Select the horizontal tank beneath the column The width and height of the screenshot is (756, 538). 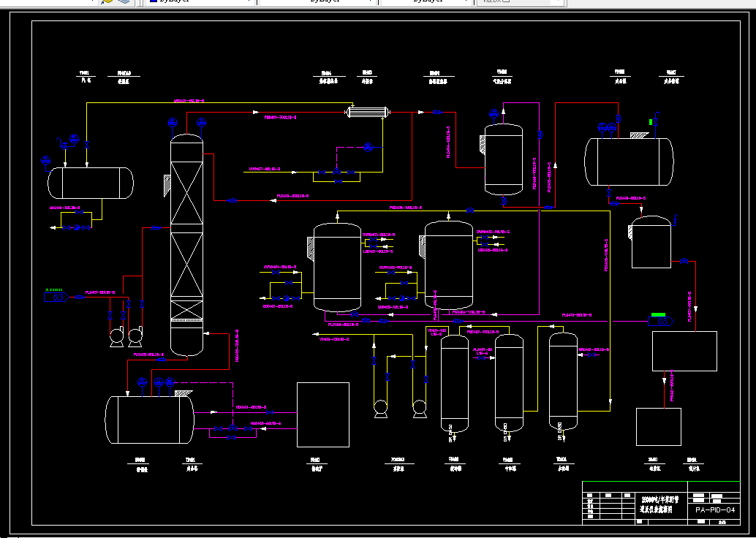(149, 420)
